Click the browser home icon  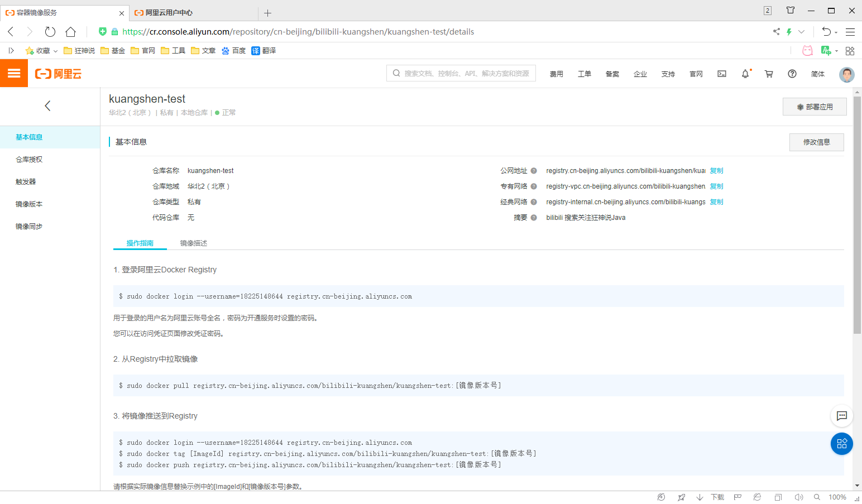[70, 32]
